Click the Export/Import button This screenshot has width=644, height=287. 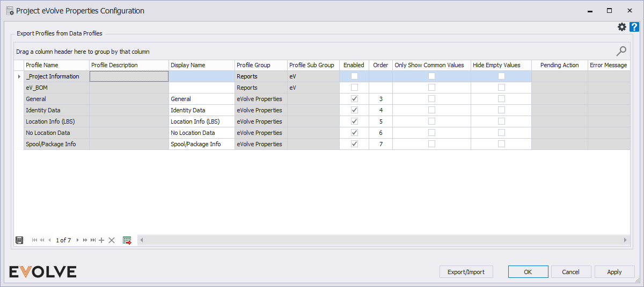pyautogui.click(x=466, y=272)
